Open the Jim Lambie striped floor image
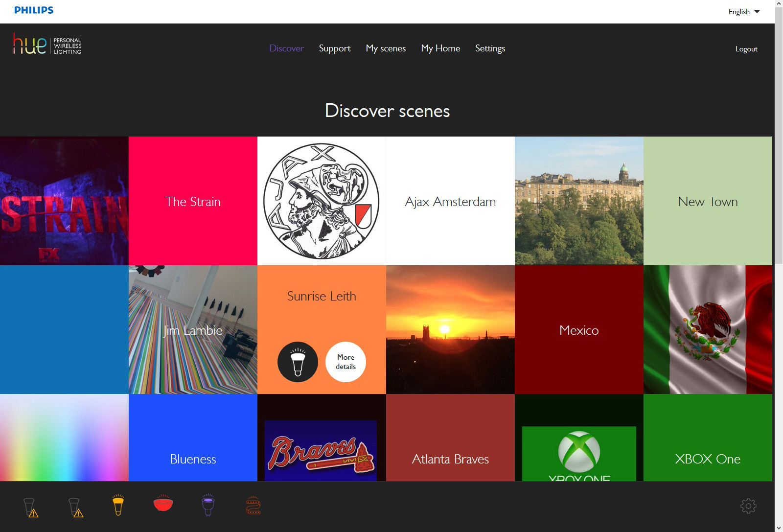The width and height of the screenshot is (783, 532). (x=193, y=329)
